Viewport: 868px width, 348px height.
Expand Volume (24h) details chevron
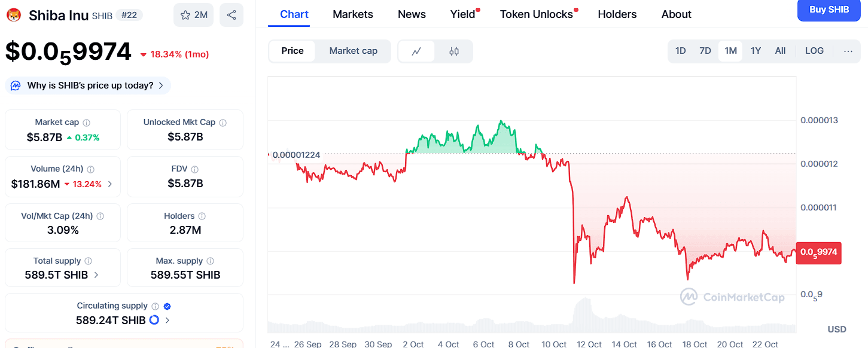pyautogui.click(x=109, y=184)
